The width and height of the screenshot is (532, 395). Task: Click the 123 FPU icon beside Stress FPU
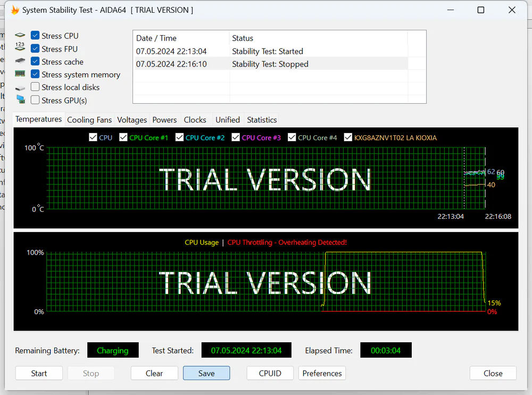point(20,46)
